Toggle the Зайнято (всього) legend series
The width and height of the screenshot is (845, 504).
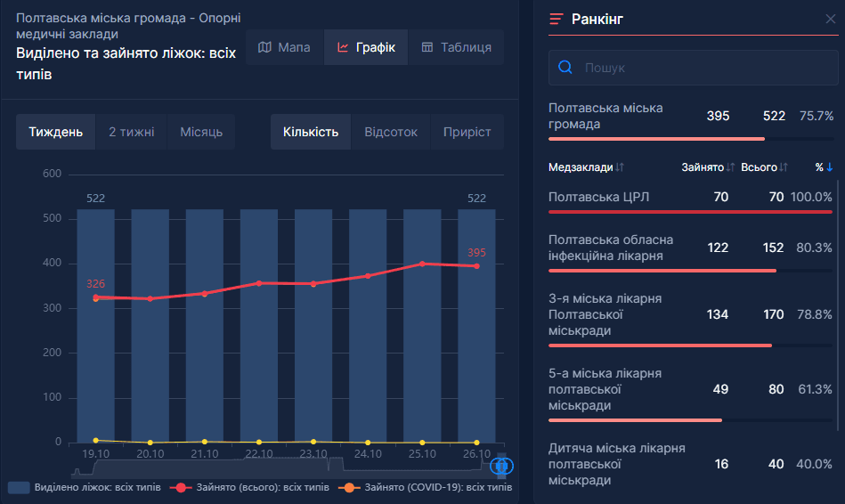249,487
